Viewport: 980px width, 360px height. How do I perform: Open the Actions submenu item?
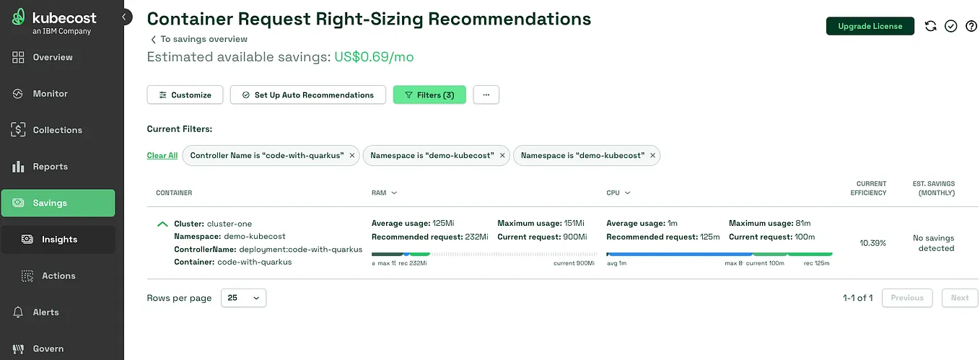58,276
